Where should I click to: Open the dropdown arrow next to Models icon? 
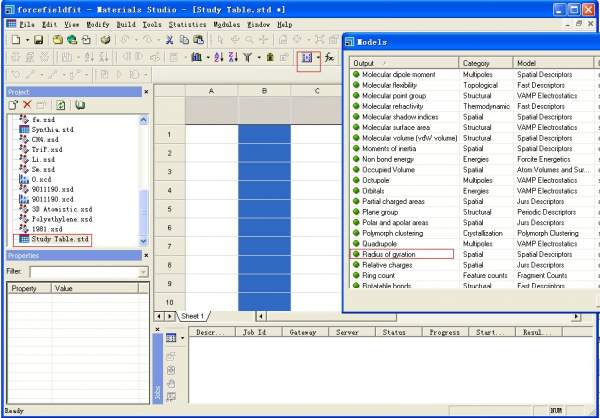click(x=318, y=57)
